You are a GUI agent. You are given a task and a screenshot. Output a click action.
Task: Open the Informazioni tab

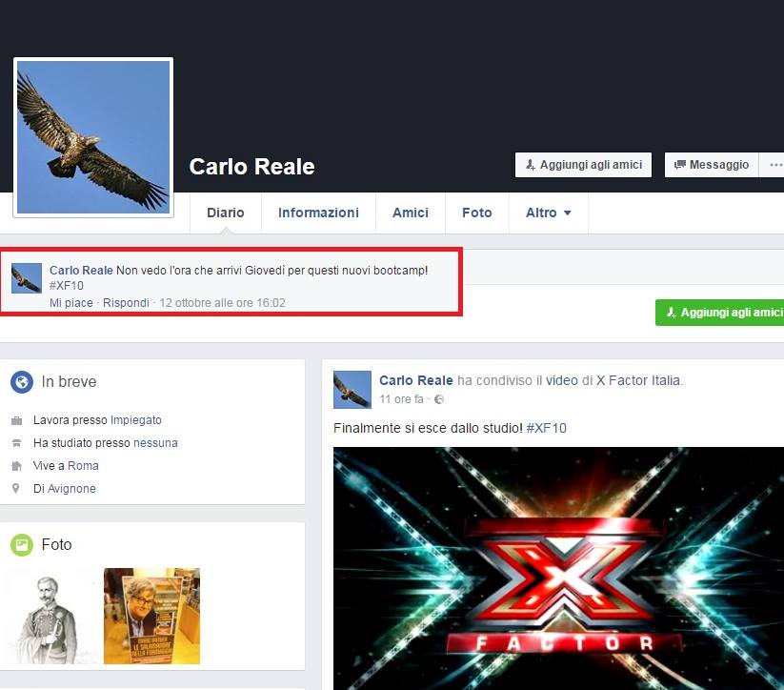click(318, 213)
